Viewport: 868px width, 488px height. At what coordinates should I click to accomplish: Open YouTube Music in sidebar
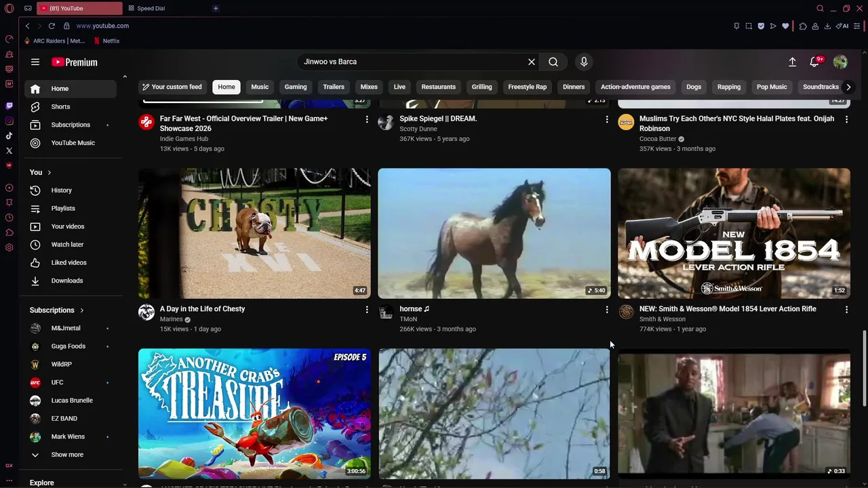point(73,143)
